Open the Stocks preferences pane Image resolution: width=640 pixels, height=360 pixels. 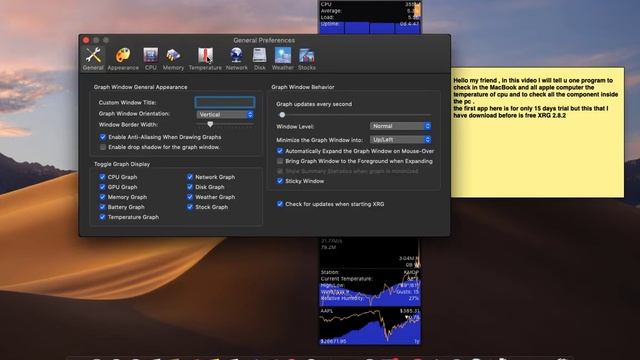pos(307,58)
